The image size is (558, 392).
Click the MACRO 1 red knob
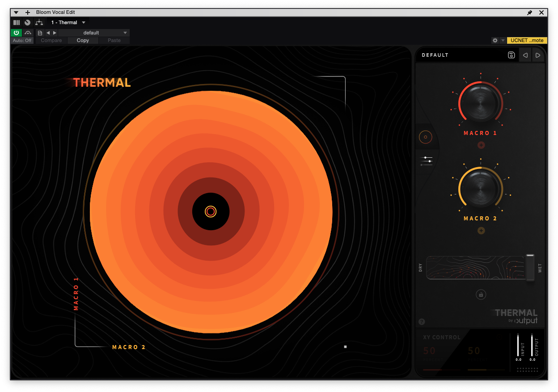481,103
